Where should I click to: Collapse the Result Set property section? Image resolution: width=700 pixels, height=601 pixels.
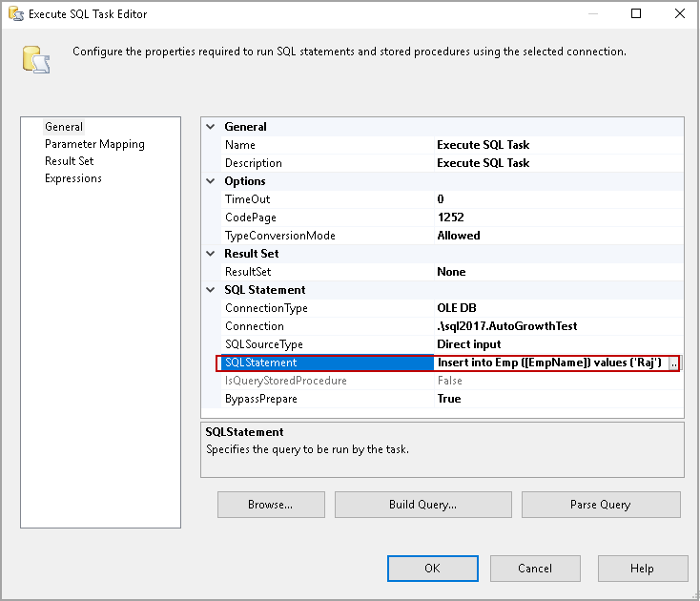210,254
